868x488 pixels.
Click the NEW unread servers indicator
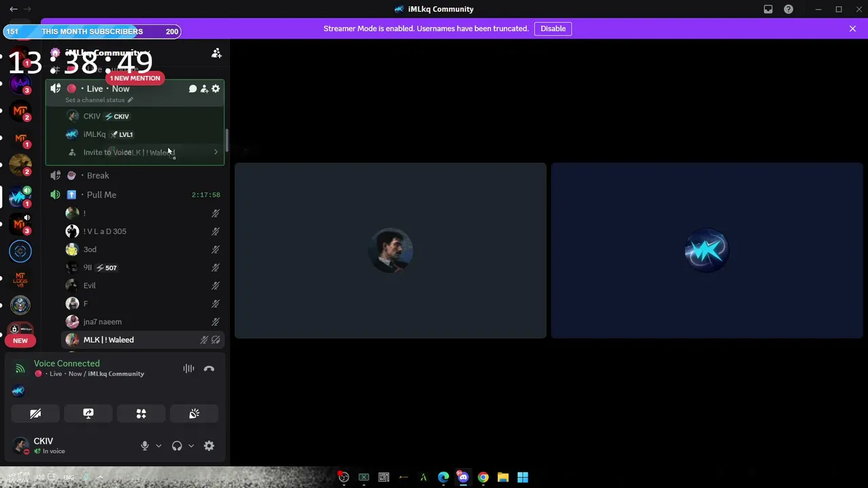[x=20, y=341]
